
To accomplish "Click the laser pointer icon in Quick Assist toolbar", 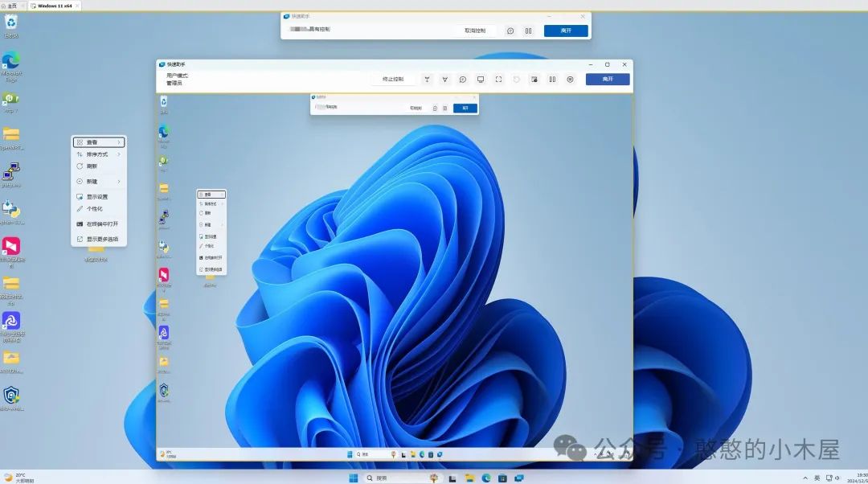I will (x=427, y=80).
